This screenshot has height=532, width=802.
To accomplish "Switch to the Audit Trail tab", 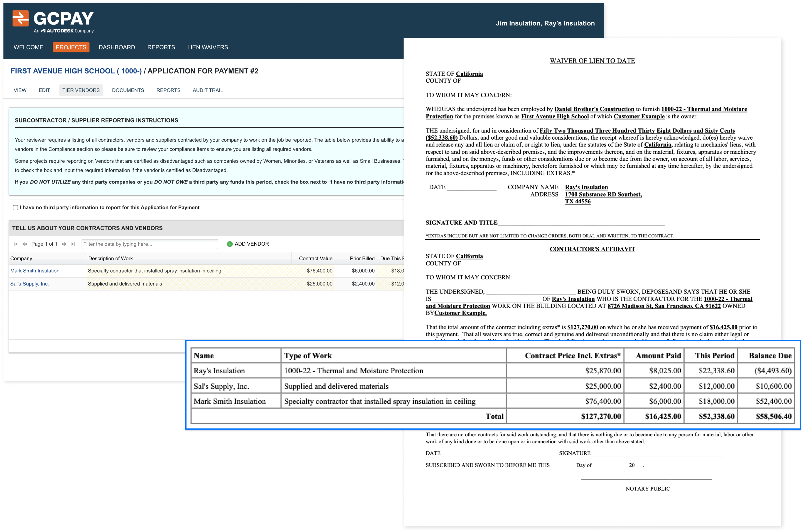I will click(x=208, y=90).
